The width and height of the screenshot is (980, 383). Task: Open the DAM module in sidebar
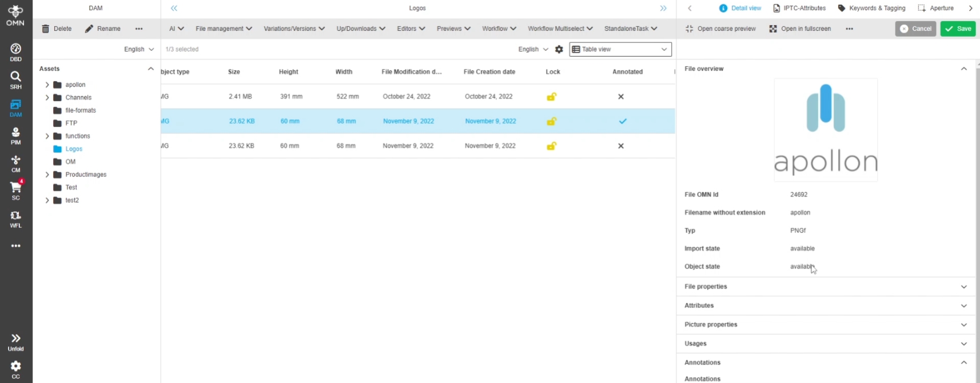(x=15, y=108)
